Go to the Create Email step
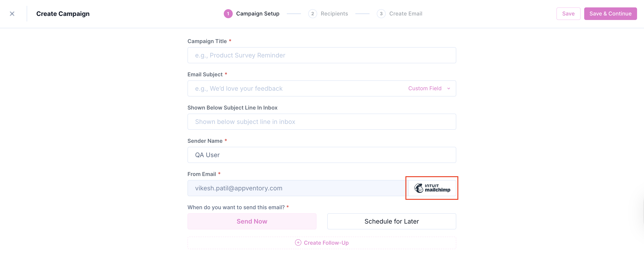This screenshot has height=266, width=644. (405, 14)
